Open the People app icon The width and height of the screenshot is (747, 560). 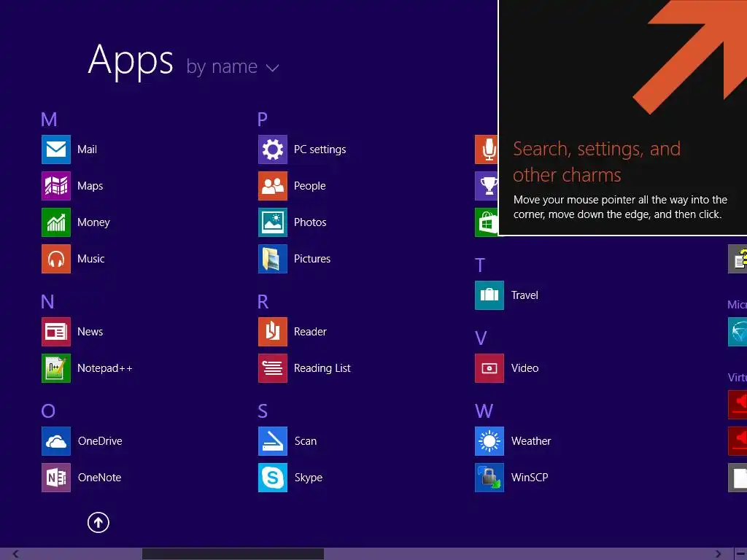273,186
